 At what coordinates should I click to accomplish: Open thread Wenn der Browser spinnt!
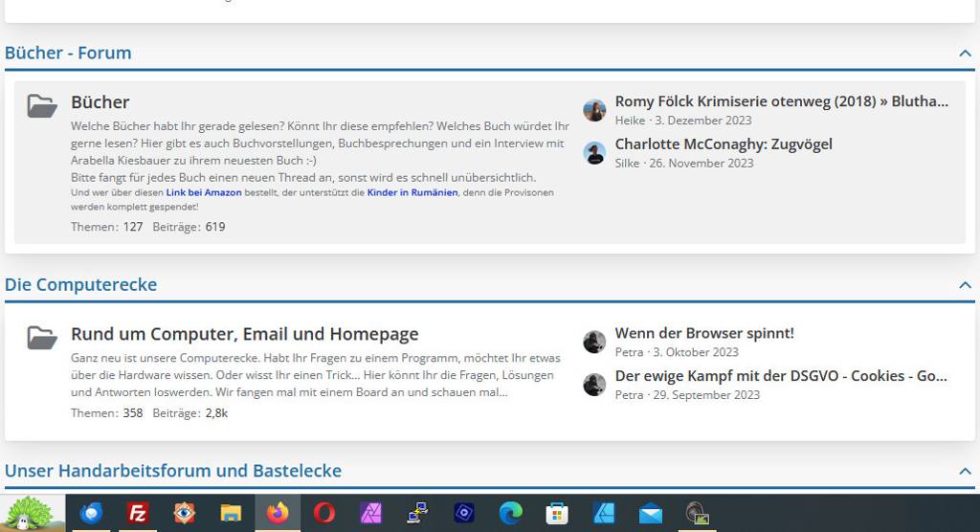pyautogui.click(x=704, y=333)
